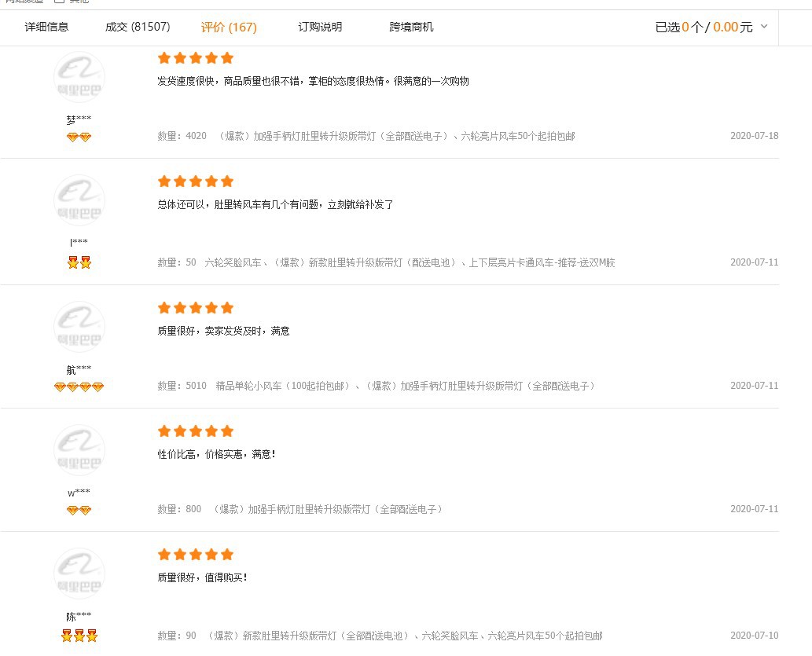Click the medal badges under 陈***
This screenshot has width=812, height=656.
tap(79, 636)
